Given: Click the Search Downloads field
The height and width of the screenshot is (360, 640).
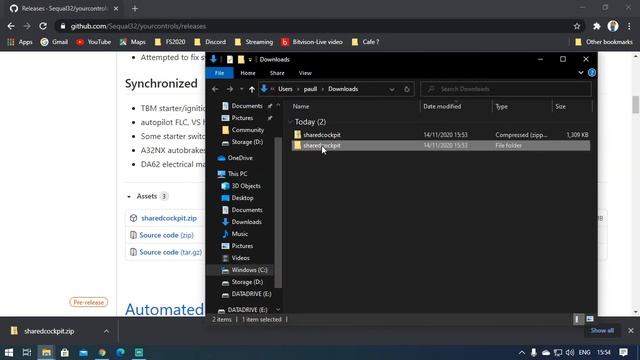Looking at the screenshot, I should (506, 89).
